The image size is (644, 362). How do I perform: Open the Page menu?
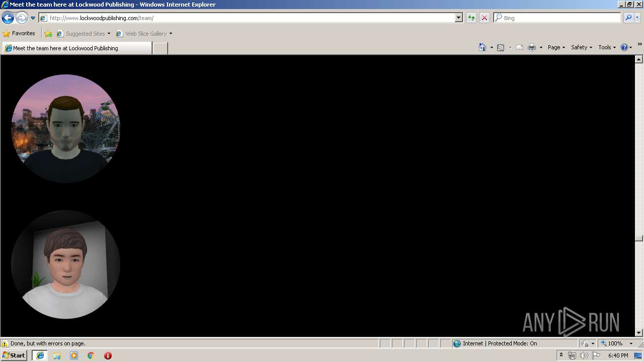tap(556, 47)
